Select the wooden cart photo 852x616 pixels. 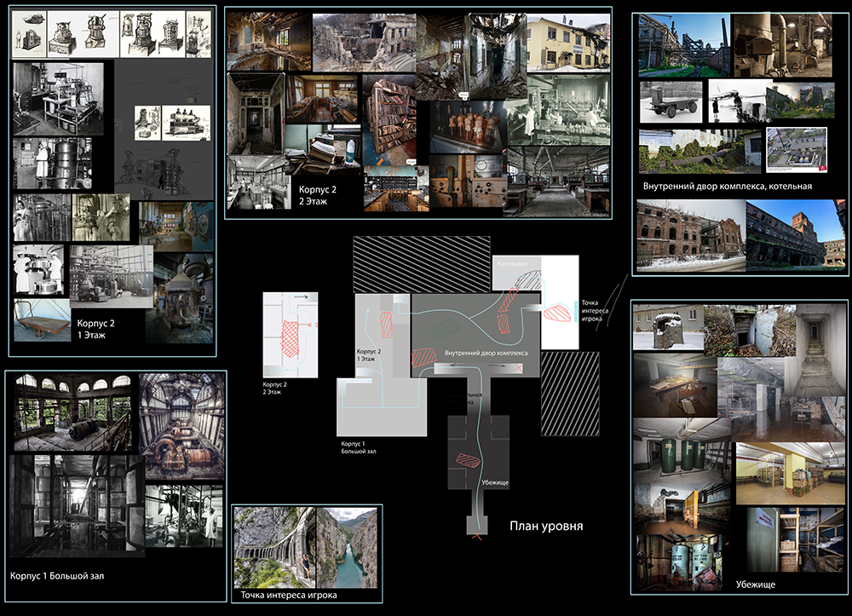[42, 320]
